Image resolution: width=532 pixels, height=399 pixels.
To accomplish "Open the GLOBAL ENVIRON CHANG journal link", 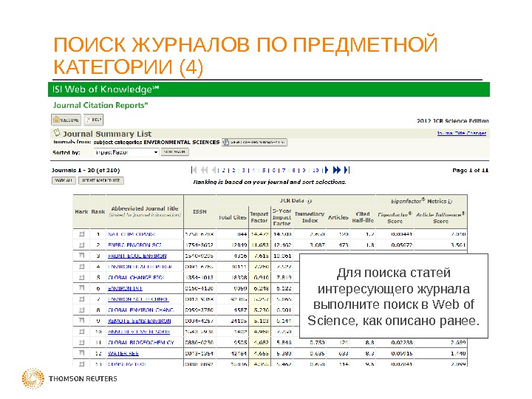I will tap(141, 310).
